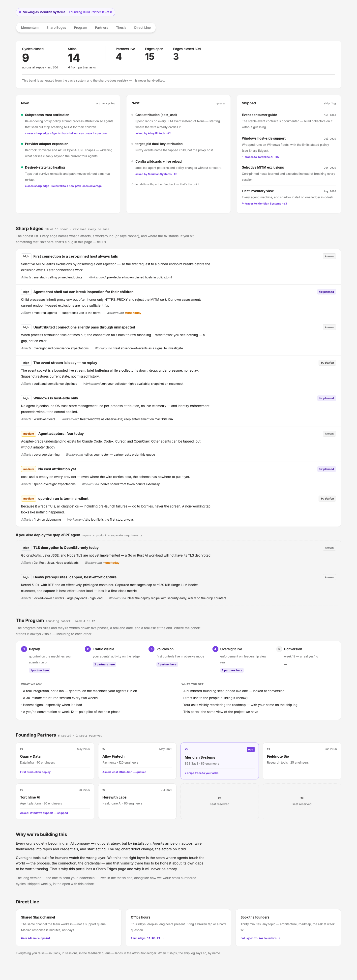Click the 'Viewing as Meridian Systems' pill
The image size is (357, 980).
point(65,12)
